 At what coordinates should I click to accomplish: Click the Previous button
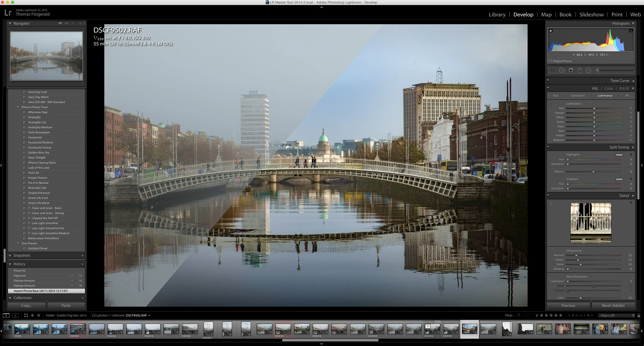(568, 306)
